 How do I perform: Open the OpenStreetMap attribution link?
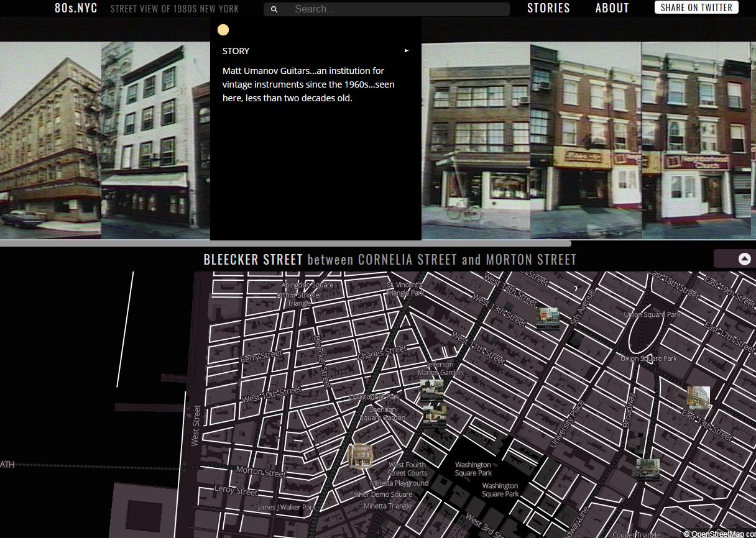(721, 534)
